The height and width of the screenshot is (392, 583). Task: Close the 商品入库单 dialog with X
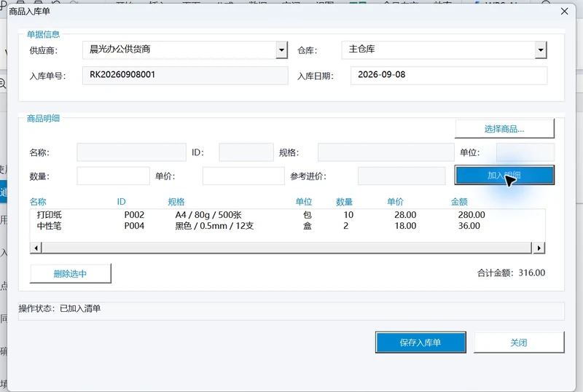[x=564, y=12]
